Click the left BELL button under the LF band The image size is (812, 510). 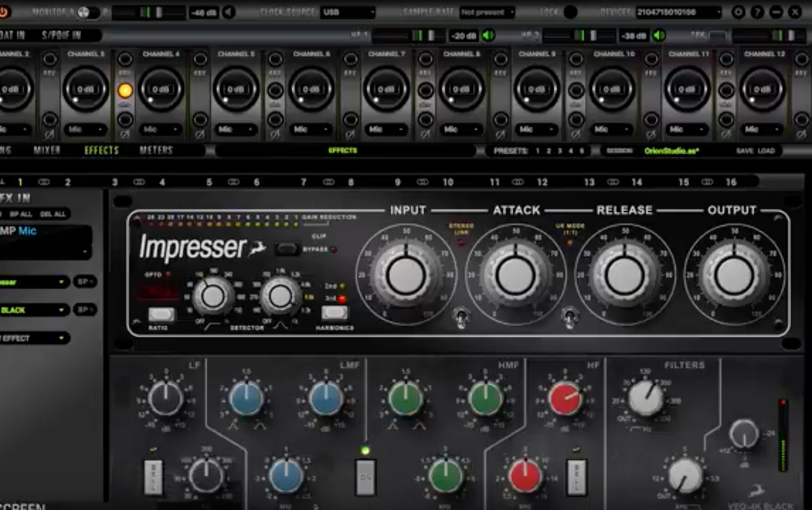153,477
